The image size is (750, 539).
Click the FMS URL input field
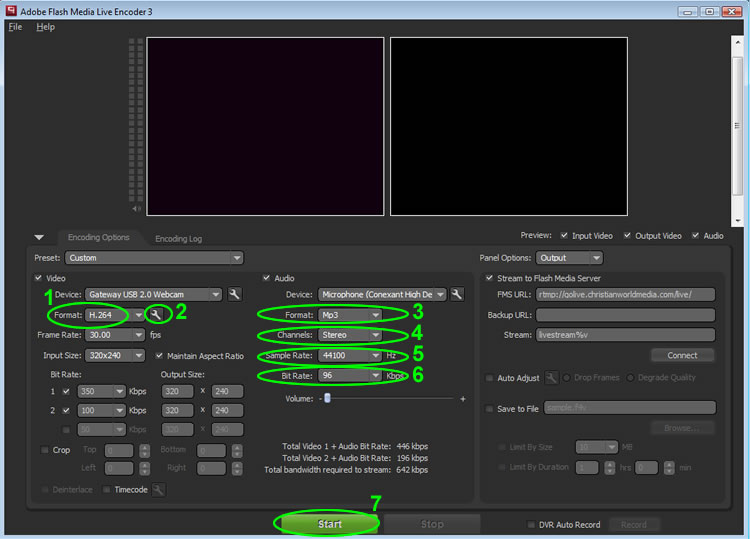pyautogui.click(x=626, y=295)
